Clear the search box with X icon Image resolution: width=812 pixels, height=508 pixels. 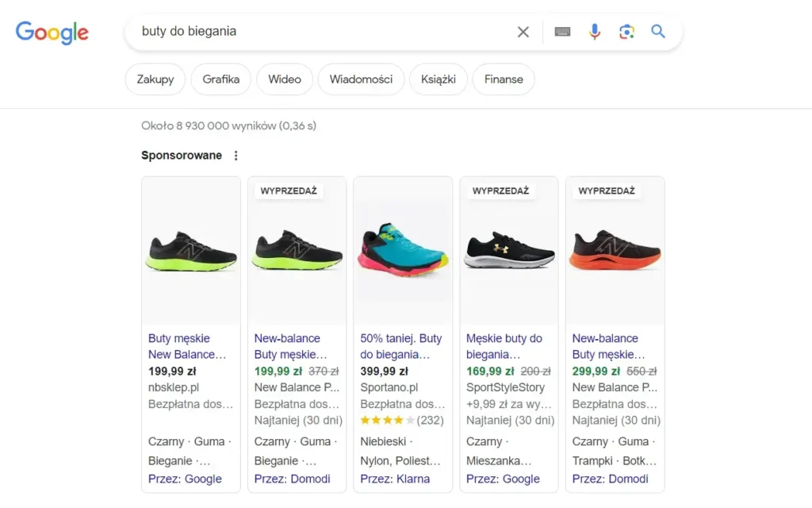tap(523, 32)
